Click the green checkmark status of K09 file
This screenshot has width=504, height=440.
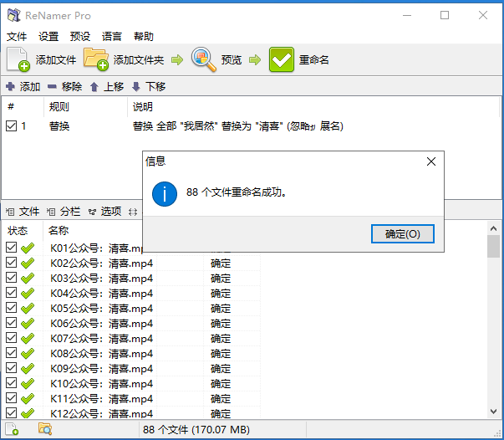pyautogui.click(x=28, y=368)
